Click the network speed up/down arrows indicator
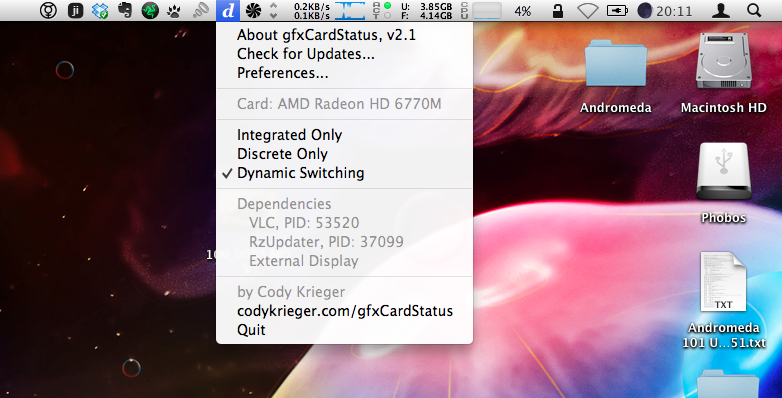This screenshot has width=782, height=398. (273, 10)
